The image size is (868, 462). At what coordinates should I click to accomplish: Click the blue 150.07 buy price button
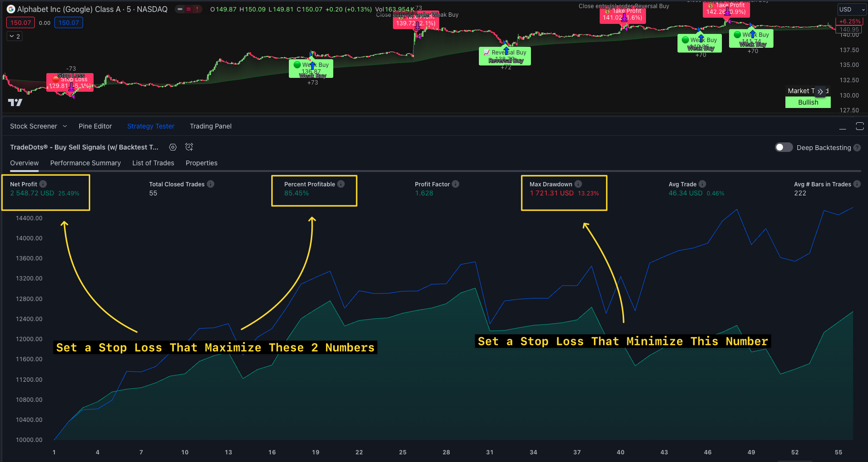coord(69,22)
